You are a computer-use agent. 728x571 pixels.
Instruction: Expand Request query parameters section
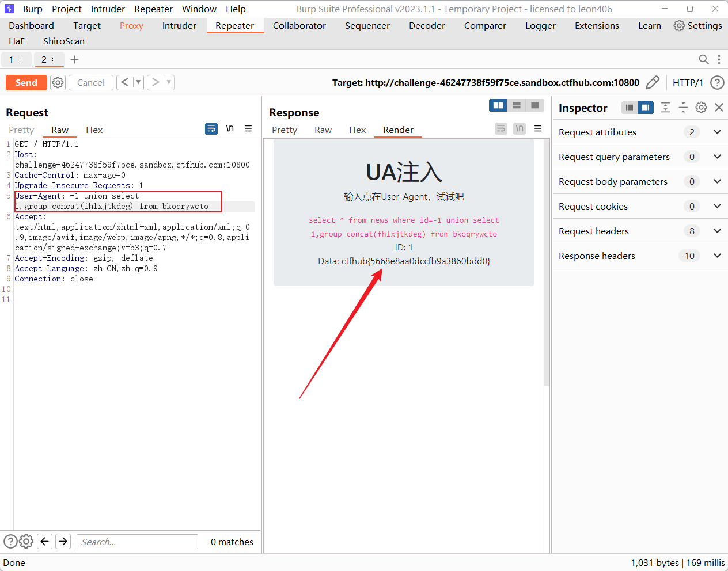[717, 157]
